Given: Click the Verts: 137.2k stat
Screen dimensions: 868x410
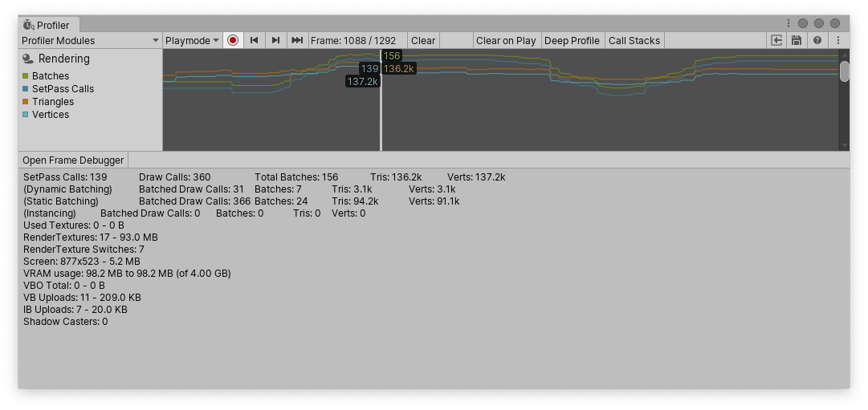Looking at the screenshot, I should coord(476,177).
